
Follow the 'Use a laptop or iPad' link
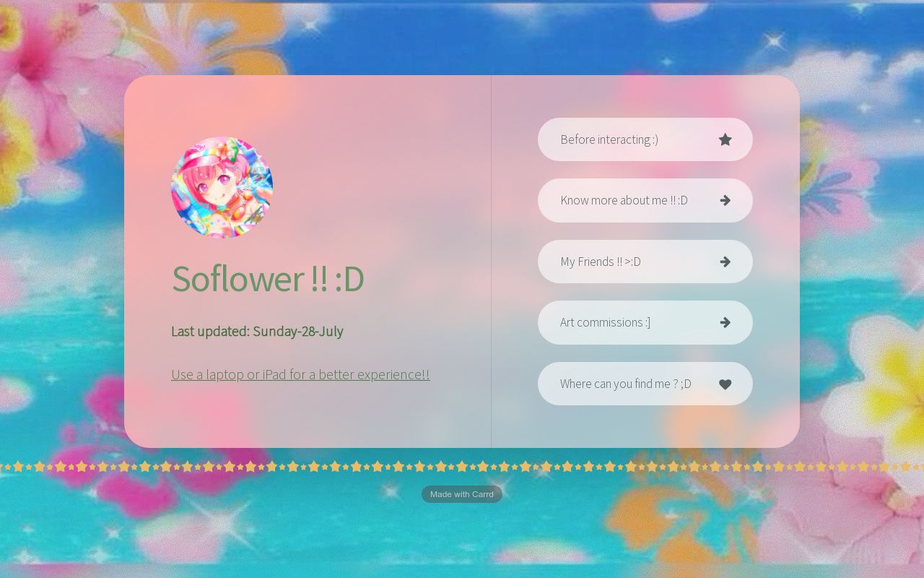(300, 374)
